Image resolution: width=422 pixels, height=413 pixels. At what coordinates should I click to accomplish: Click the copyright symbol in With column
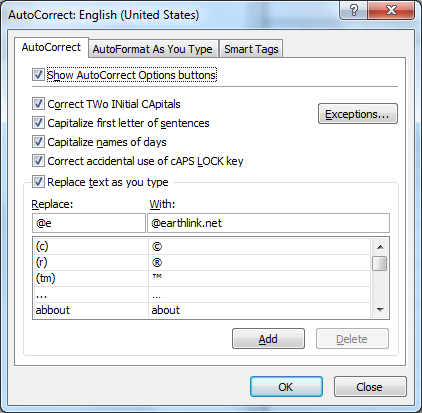point(157,247)
